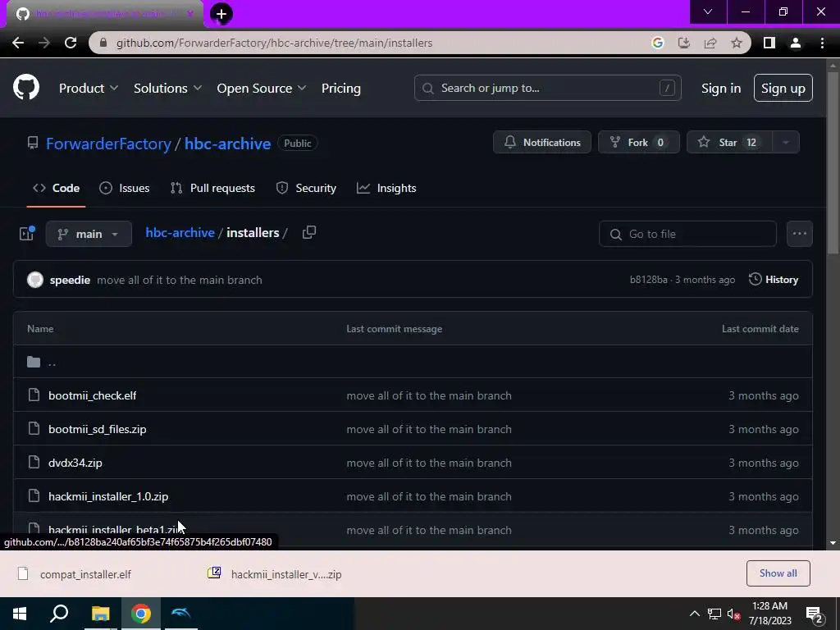This screenshot has height=630, width=840.
Task: Click the Search or jump to field
Action: pos(547,88)
